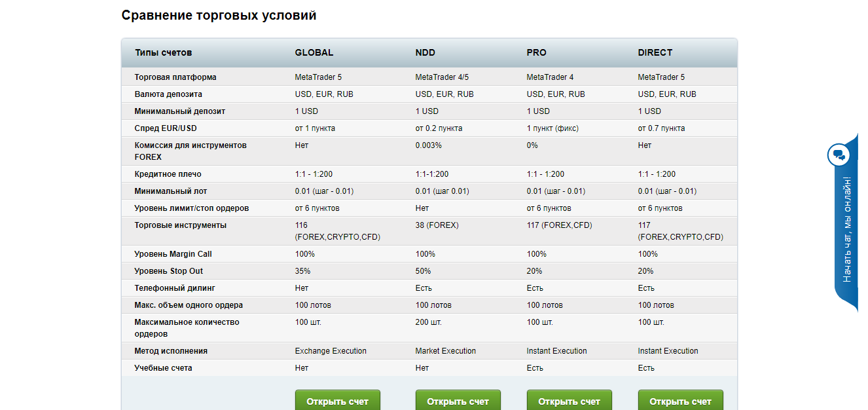Click '100 лотов' cell in GLOBAL column

pyautogui.click(x=314, y=305)
